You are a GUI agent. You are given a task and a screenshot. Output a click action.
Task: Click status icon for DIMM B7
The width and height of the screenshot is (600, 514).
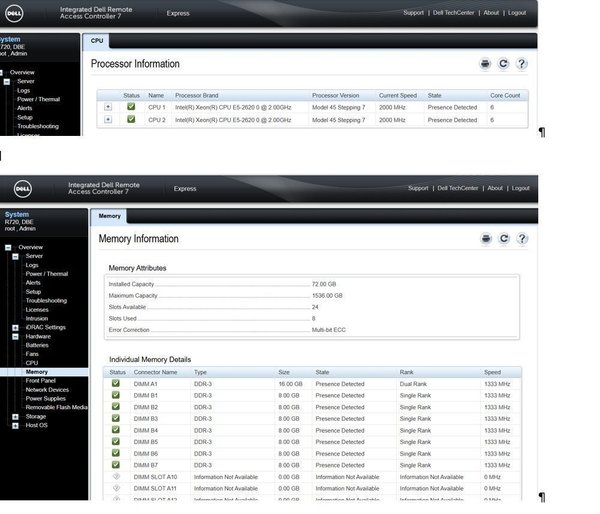click(x=116, y=465)
